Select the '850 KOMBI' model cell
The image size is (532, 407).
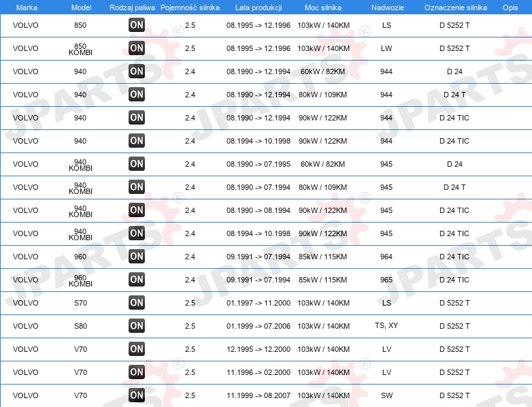(x=80, y=49)
